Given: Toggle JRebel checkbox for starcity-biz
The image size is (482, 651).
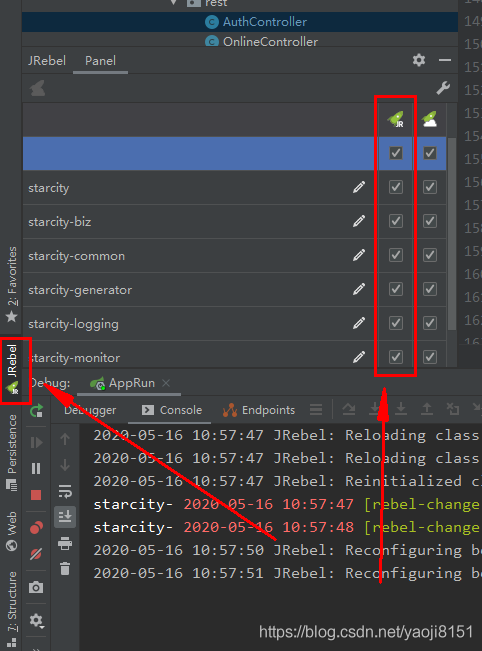Looking at the screenshot, I should point(396,221).
